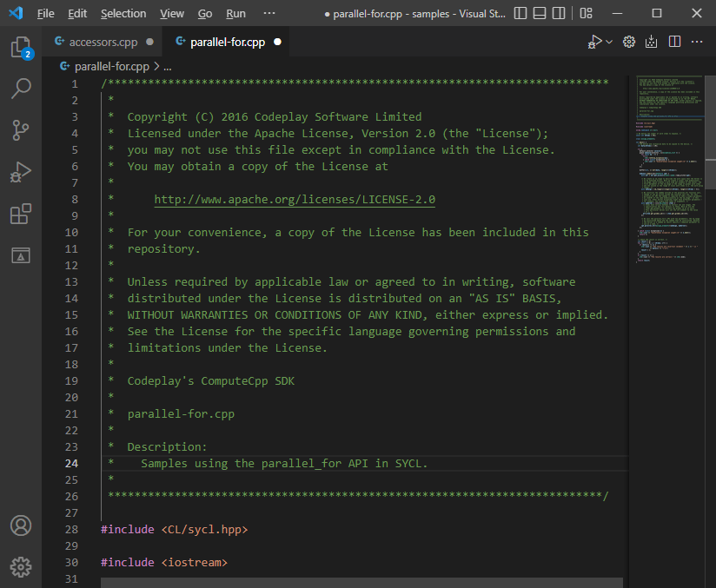Split the editor into two columns
The width and height of the screenshot is (716, 588).
coord(674,41)
